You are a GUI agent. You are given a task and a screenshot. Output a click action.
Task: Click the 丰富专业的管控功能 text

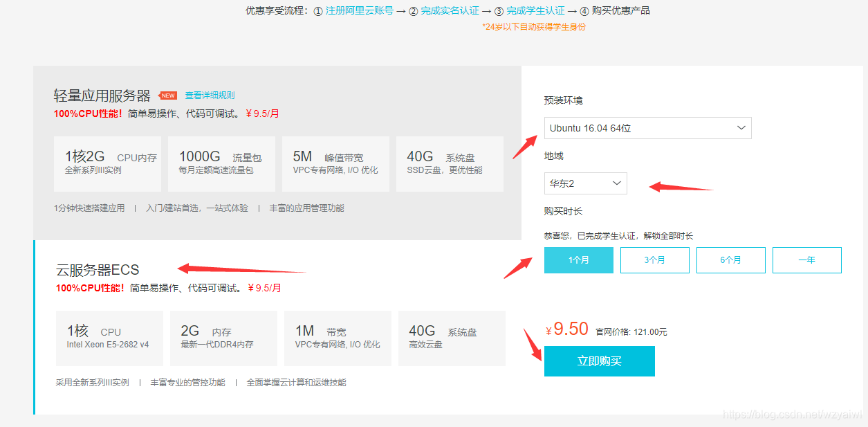pos(187,382)
